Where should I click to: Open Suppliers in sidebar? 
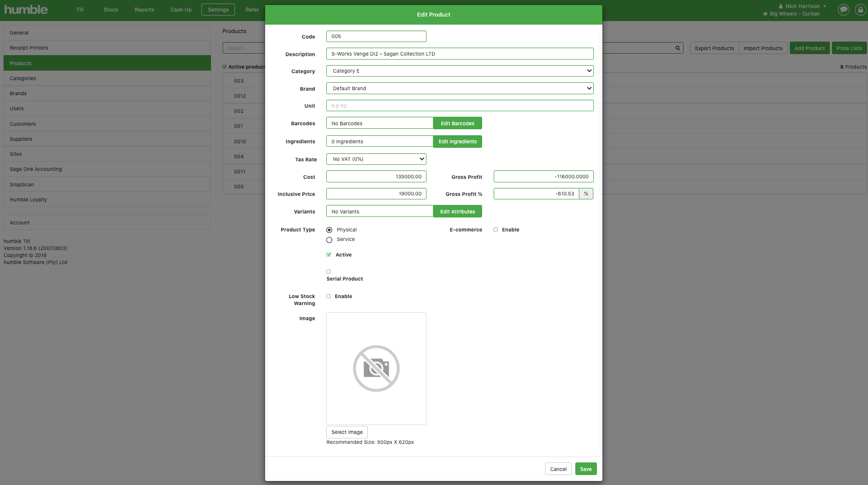click(x=107, y=139)
